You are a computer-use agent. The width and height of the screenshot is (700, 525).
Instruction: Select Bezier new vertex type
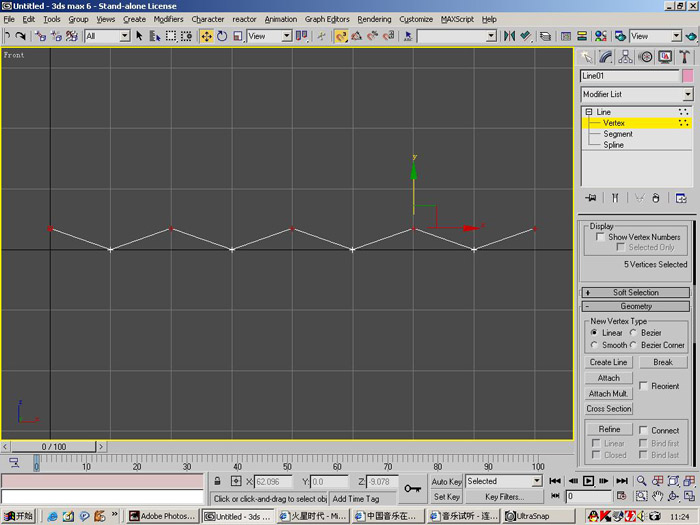tap(633, 333)
